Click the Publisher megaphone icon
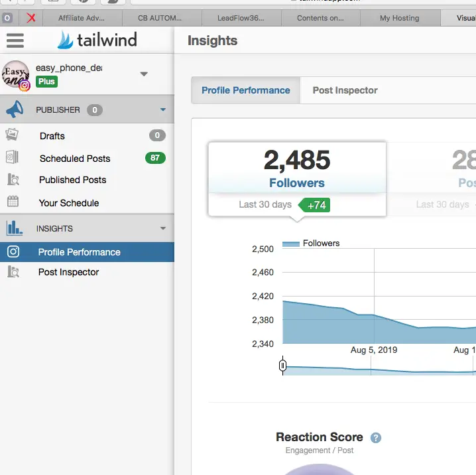The height and width of the screenshot is (475, 476). (x=15, y=109)
